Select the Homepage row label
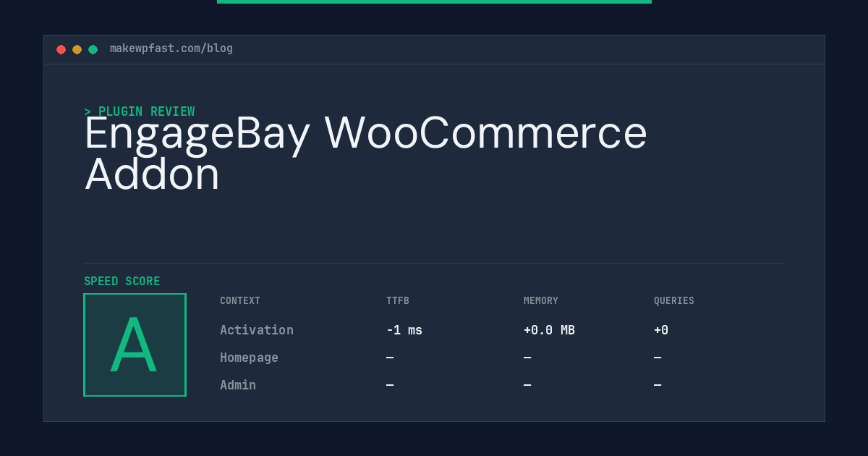Viewport: 868px width, 456px height. [x=249, y=358]
